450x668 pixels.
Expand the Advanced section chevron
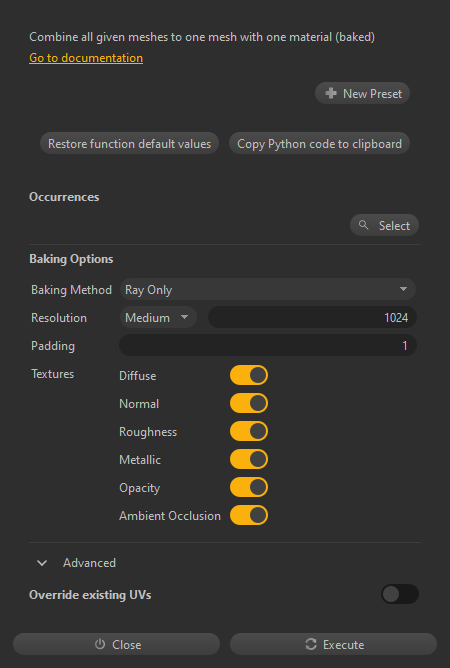(x=42, y=563)
